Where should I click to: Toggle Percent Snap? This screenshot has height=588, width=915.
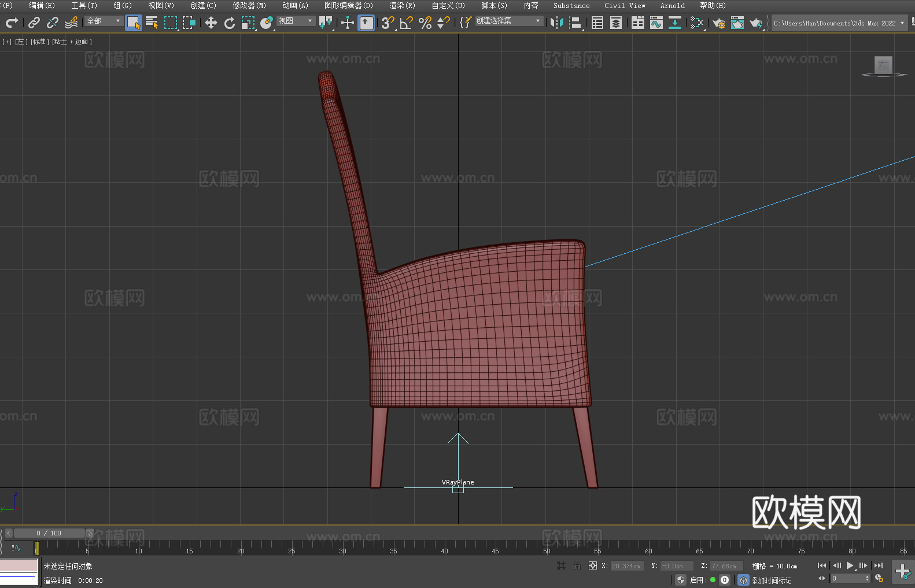tap(425, 23)
